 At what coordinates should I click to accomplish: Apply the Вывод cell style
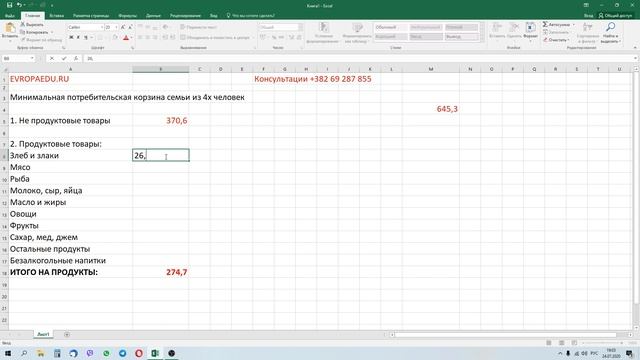coord(461,37)
